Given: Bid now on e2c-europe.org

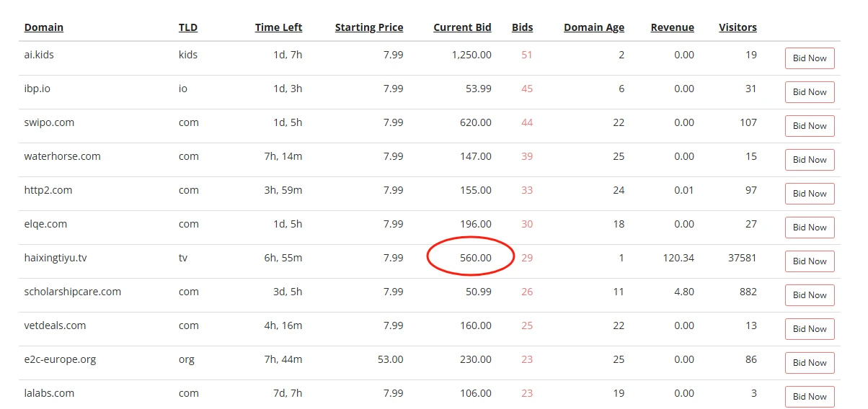Looking at the screenshot, I should (810, 363).
